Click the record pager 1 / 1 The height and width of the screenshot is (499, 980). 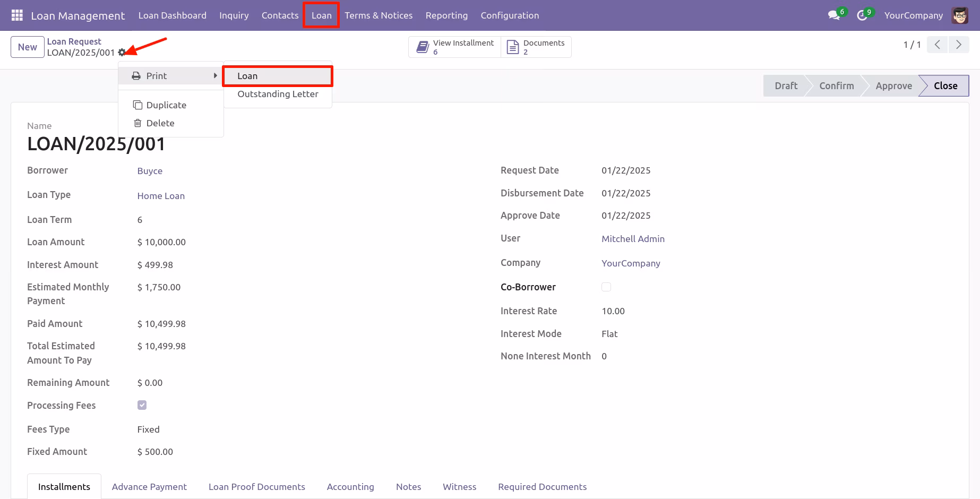click(x=912, y=45)
